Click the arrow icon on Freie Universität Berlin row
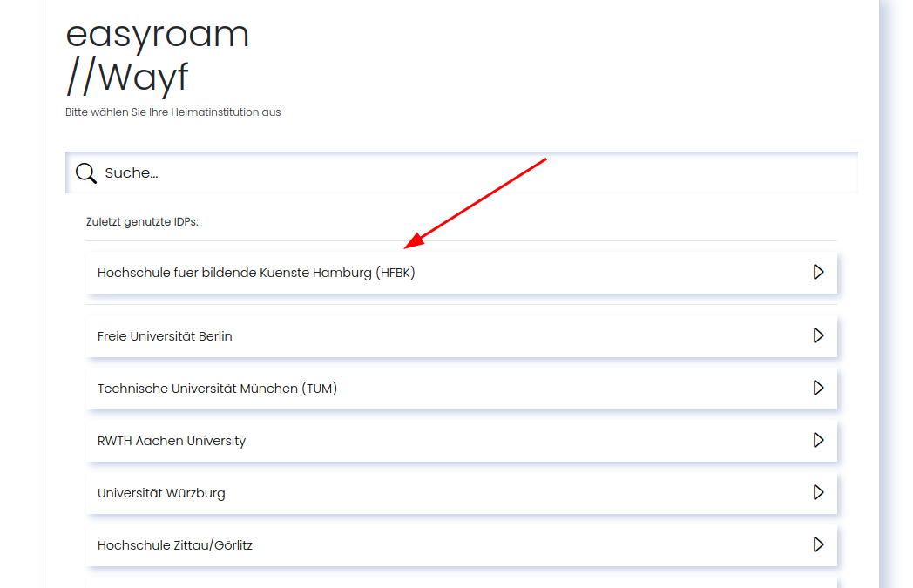The width and height of the screenshot is (913, 588). (818, 335)
